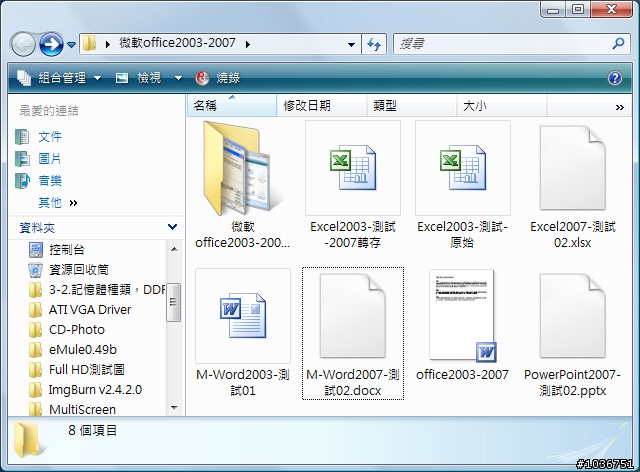Select the Full HD測試圖 folder
Viewport: 640px width, 472px height.
pyautogui.click(x=87, y=370)
